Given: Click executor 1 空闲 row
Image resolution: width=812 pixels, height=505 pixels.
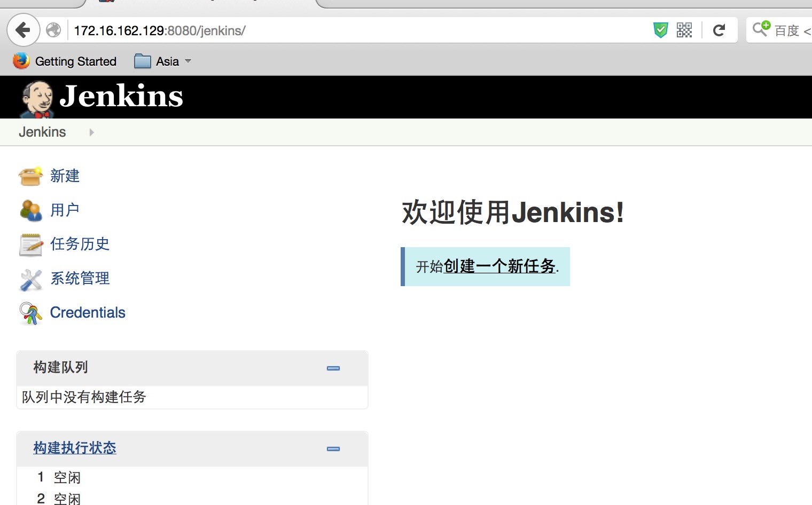Looking at the screenshot, I should coord(192,477).
